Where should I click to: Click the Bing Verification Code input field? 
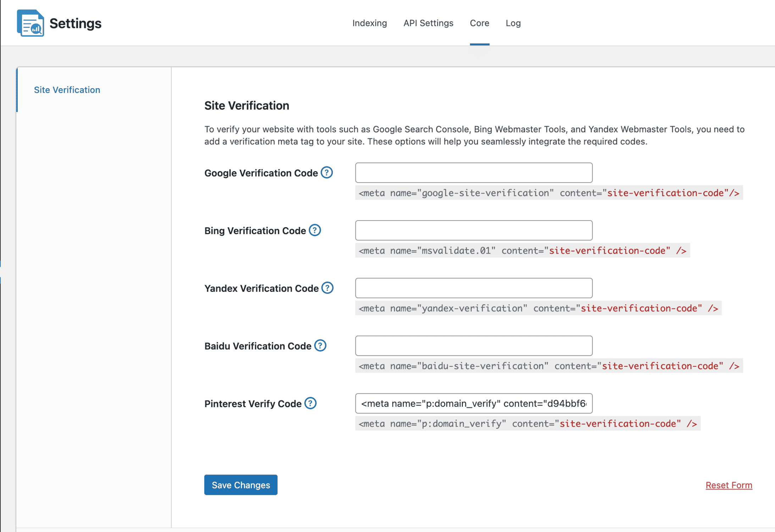pos(474,231)
